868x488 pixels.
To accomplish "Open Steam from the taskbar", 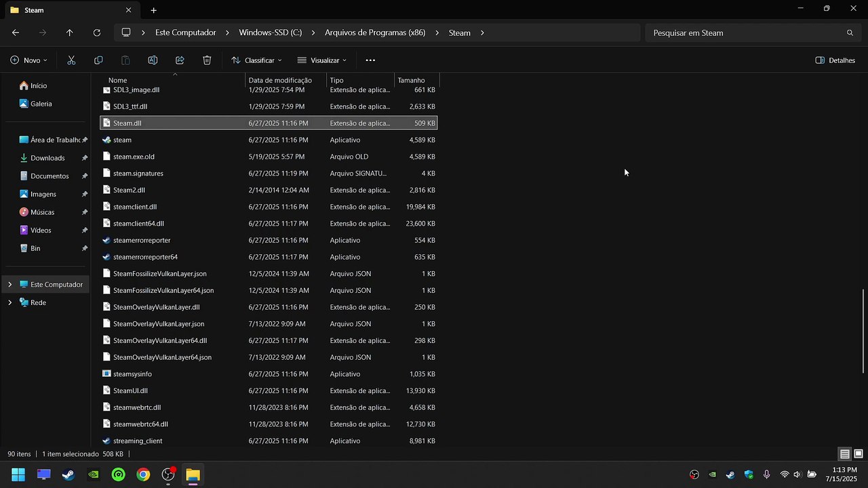I will pyautogui.click(x=68, y=474).
